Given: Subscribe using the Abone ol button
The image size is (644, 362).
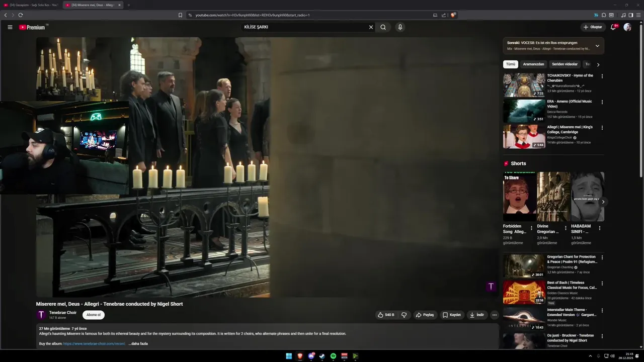Looking at the screenshot, I should coord(94,315).
